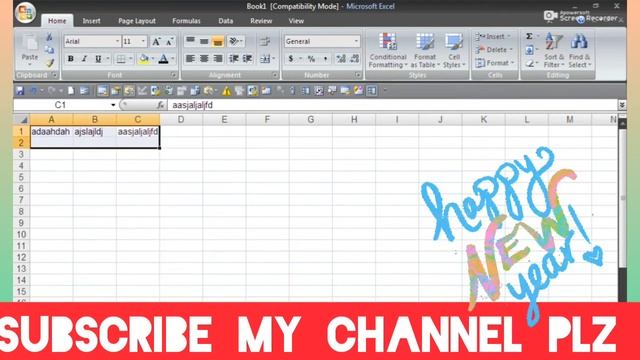Apply Comma Style
The width and height of the screenshot is (640, 360).
click(x=325, y=59)
